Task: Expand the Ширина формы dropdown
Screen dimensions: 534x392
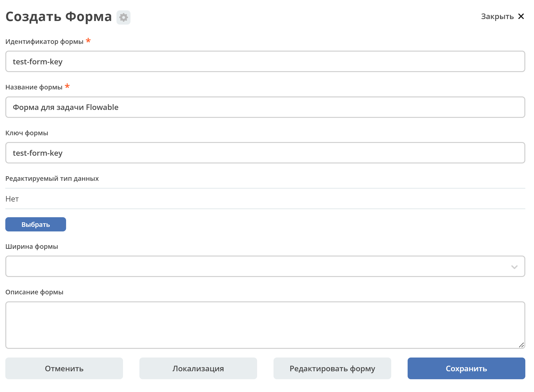Action: pyautogui.click(x=265, y=266)
